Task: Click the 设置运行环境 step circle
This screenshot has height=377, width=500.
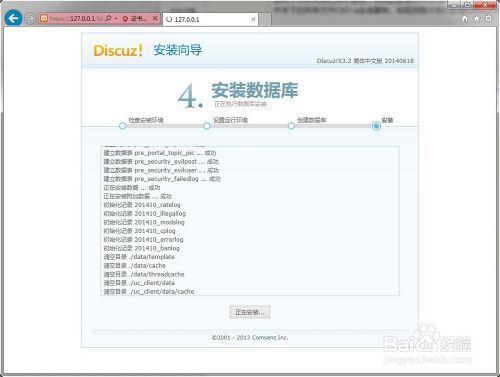Action: pyautogui.click(x=207, y=126)
